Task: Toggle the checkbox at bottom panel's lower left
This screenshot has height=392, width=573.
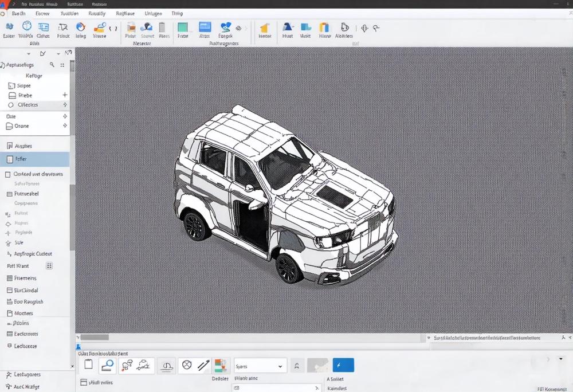Action: [x=84, y=382]
